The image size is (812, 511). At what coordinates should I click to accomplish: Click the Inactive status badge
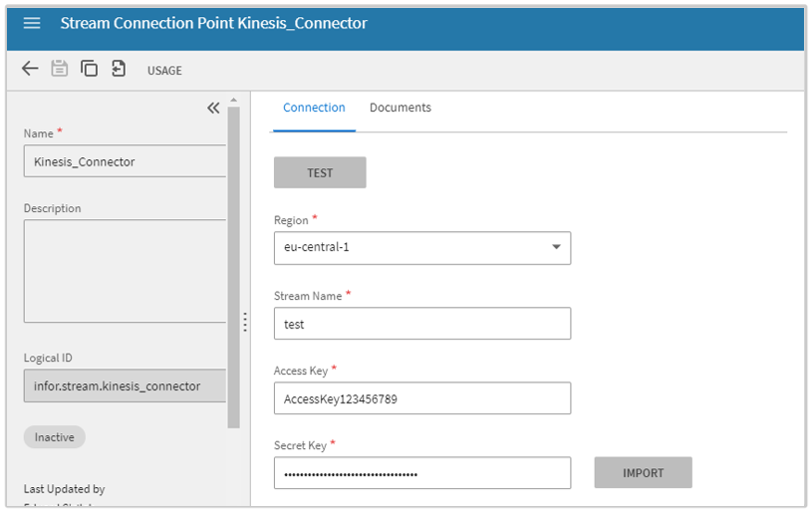[55, 437]
